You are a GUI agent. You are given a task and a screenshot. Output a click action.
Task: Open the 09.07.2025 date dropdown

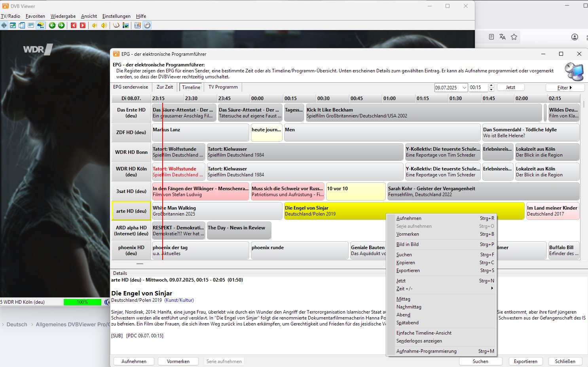(464, 88)
